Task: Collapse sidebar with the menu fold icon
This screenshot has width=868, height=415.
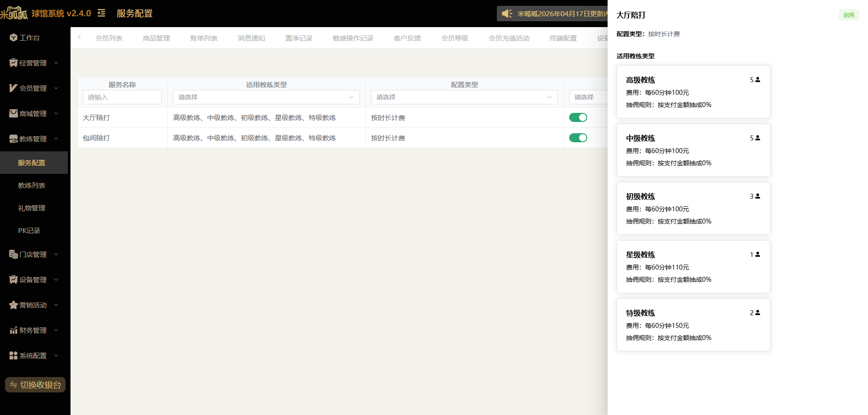Action: tap(101, 13)
